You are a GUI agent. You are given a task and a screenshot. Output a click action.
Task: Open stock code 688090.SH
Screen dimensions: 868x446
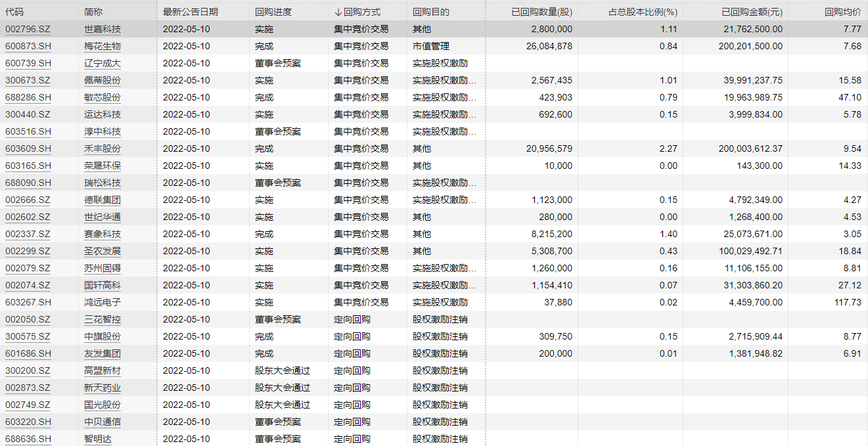point(28,183)
